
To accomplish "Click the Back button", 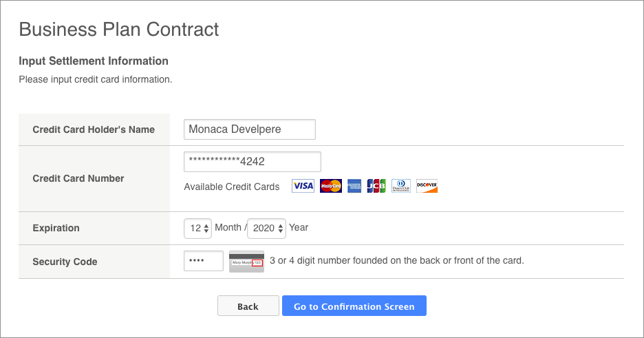I will 248,306.
